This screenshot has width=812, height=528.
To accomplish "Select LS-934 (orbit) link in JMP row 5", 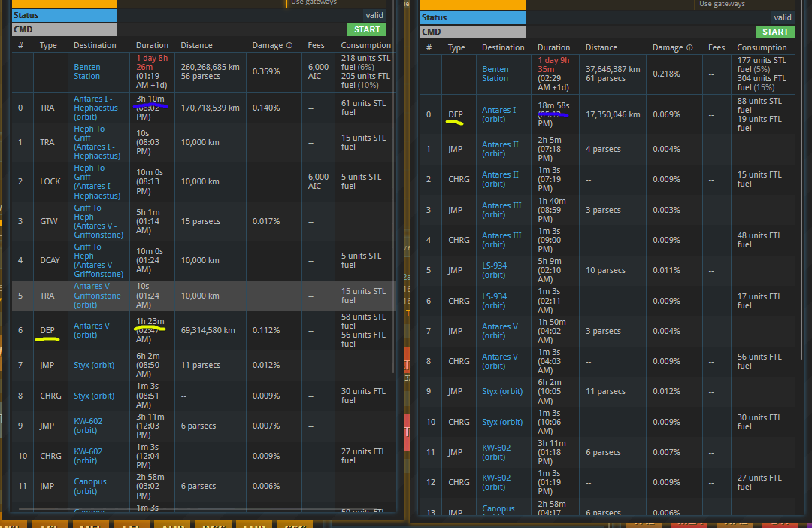I will [495, 270].
